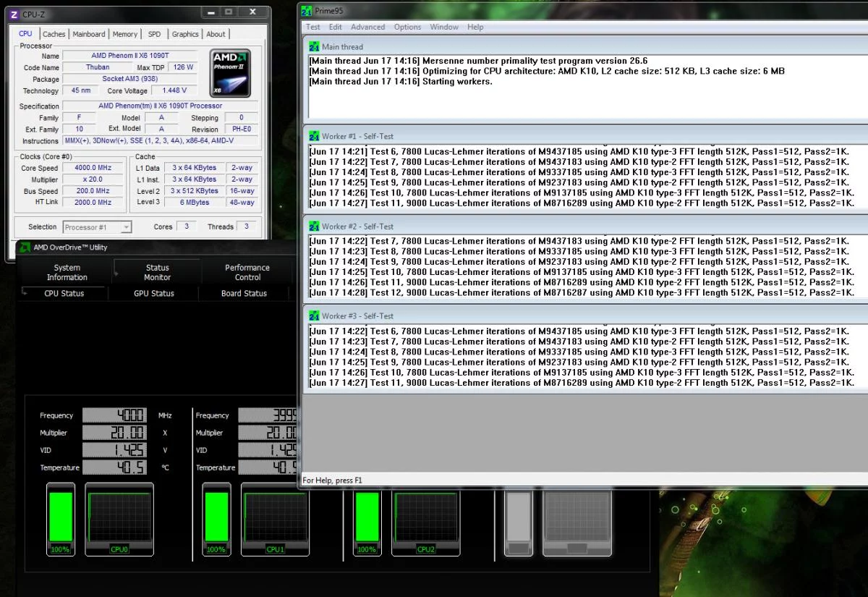Click the Max TDP 126 W field

(x=183, y=67)
